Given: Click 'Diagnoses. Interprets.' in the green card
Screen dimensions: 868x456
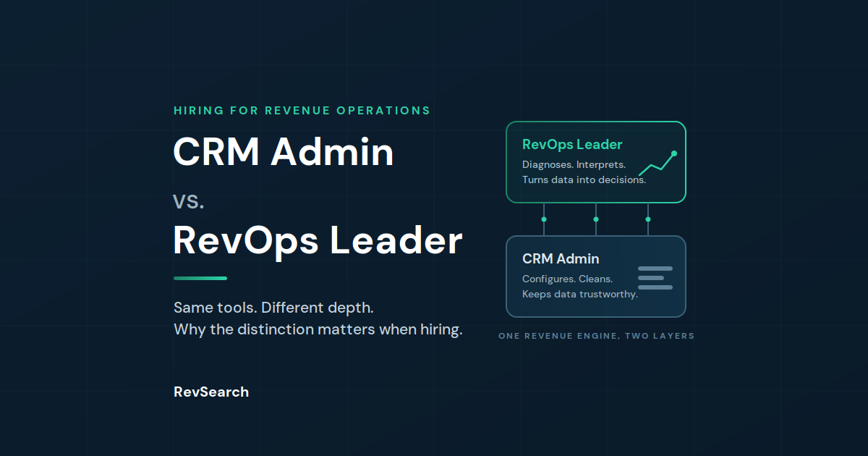Looking at the screenshot, I should coord(574,165).
